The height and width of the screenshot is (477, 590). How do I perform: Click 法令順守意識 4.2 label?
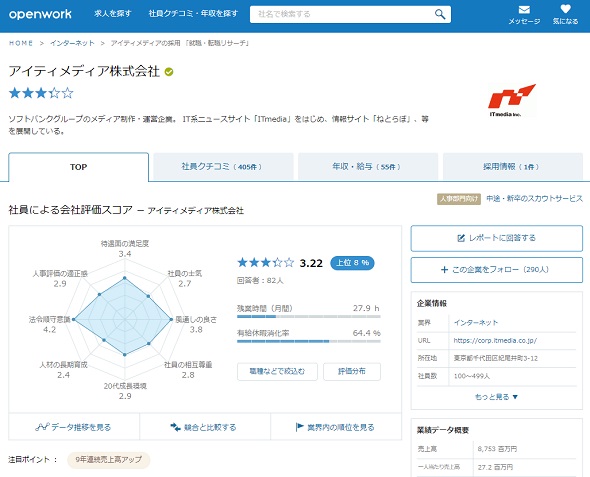49,324
